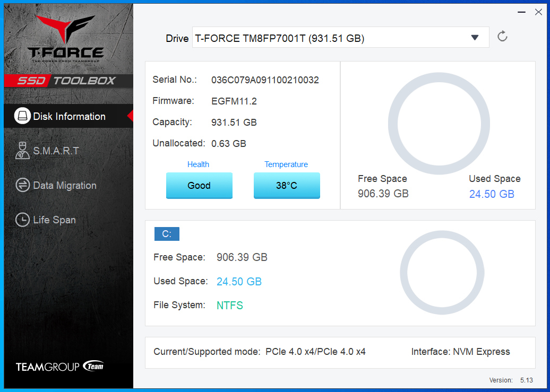The width and height of the screenshot is (550, 392).
Task: Select the C: partition tab
Action: 167,234
